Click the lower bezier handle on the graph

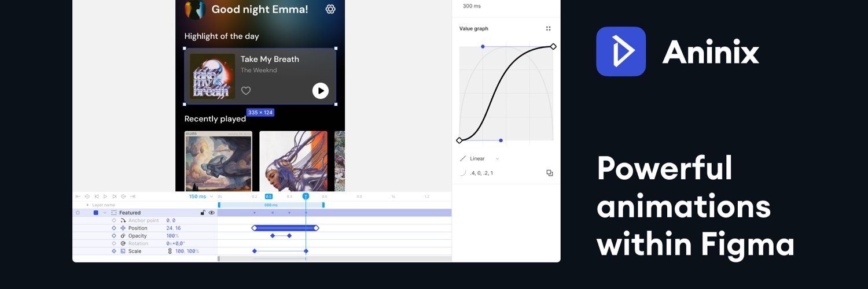501,140
